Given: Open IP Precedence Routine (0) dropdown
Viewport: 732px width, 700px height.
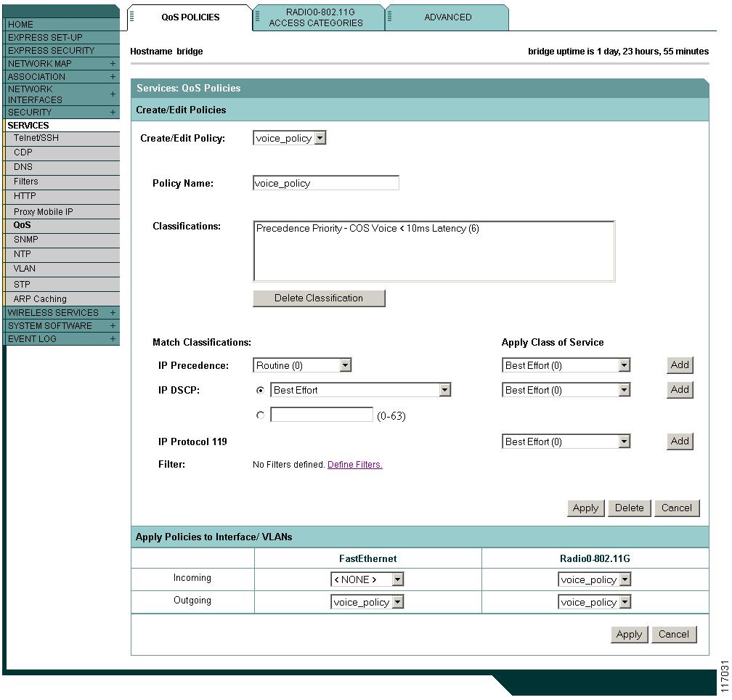Looking at the screenshot, I should [x=302, y=365].
